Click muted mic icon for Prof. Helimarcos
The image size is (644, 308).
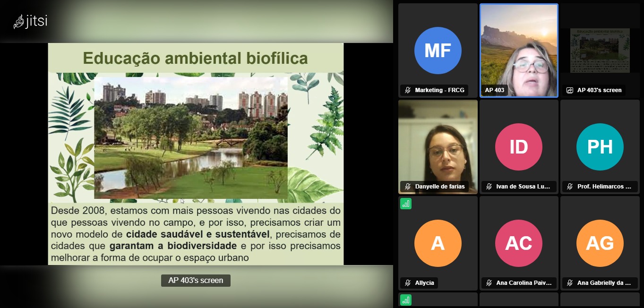[570, 187]
